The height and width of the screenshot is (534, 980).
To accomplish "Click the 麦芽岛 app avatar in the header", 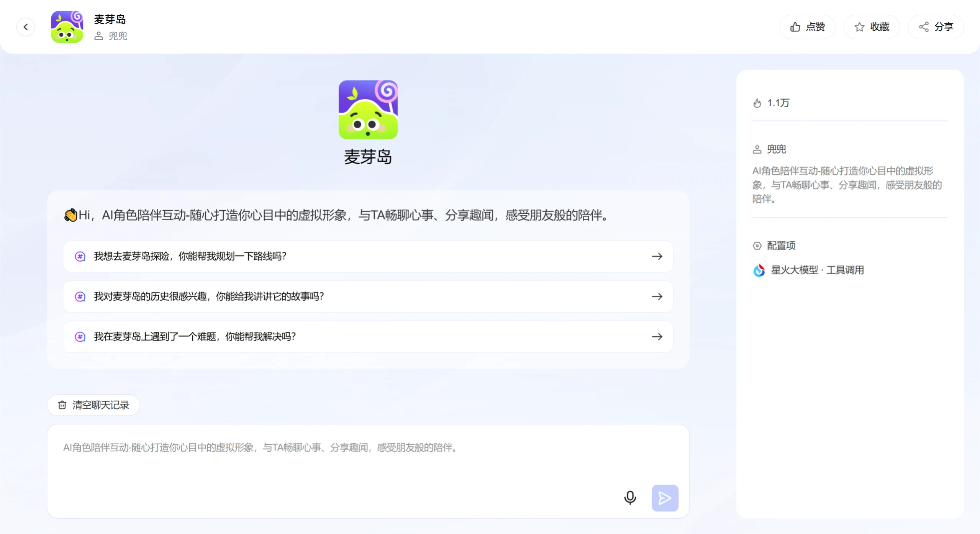I will pyautogui.click(x=67, y=26).
